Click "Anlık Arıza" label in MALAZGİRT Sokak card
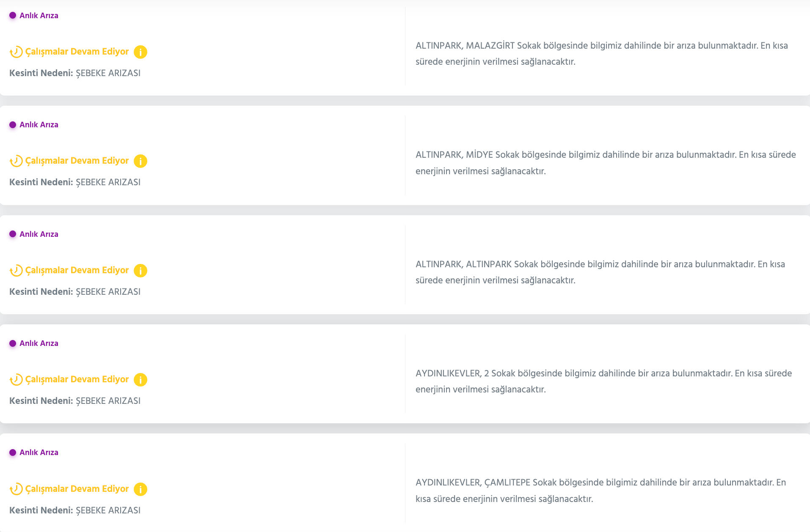This screenshot has width=810, height=532. (39, 16)
